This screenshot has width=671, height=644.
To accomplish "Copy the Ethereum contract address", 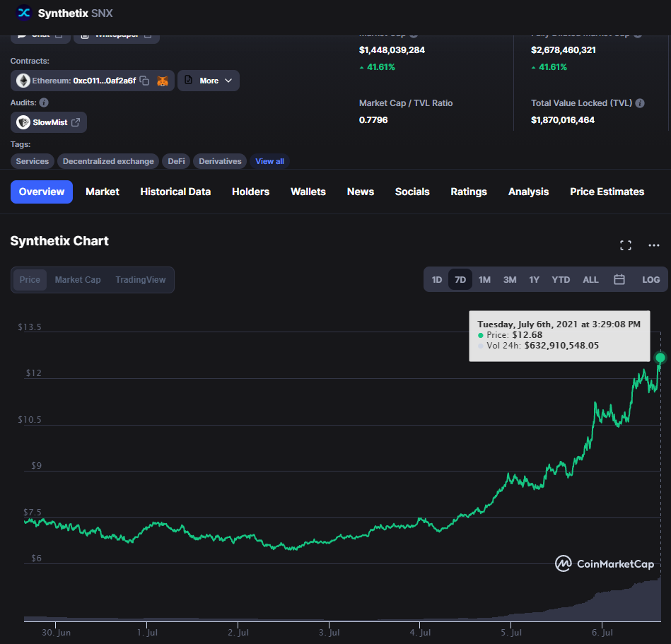I will point(144,81).
